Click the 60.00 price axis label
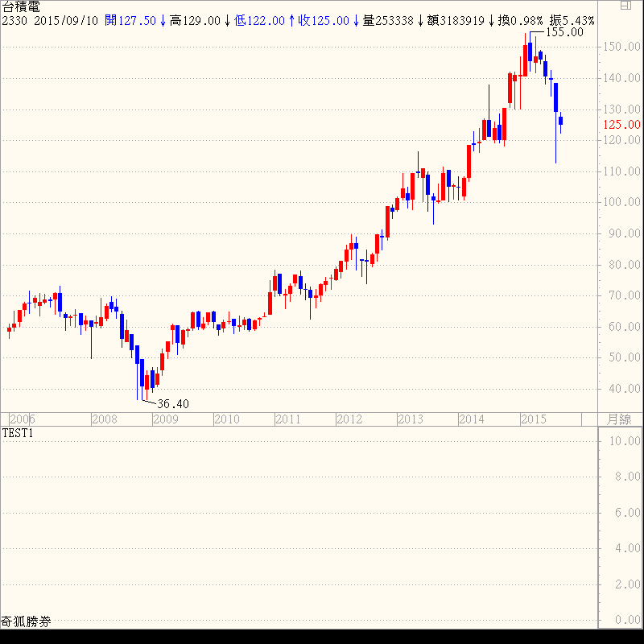644x644 pixels. pos(625,327)
